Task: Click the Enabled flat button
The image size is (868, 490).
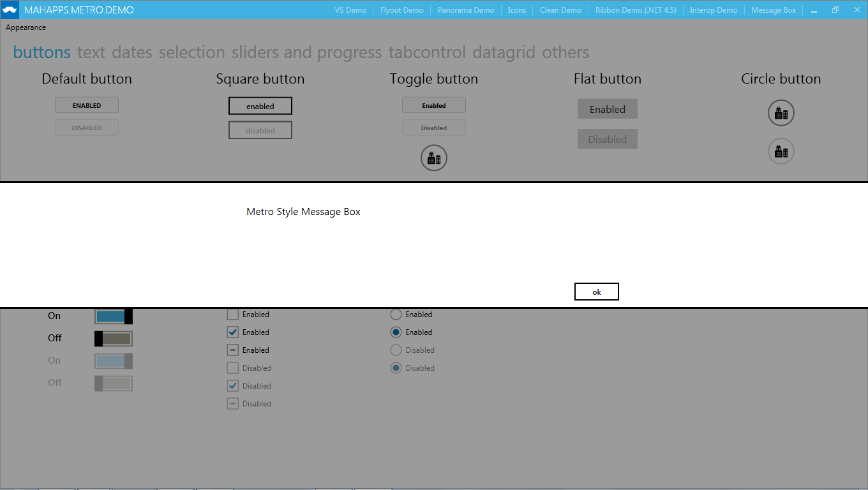Action: [x=608, y=109]
